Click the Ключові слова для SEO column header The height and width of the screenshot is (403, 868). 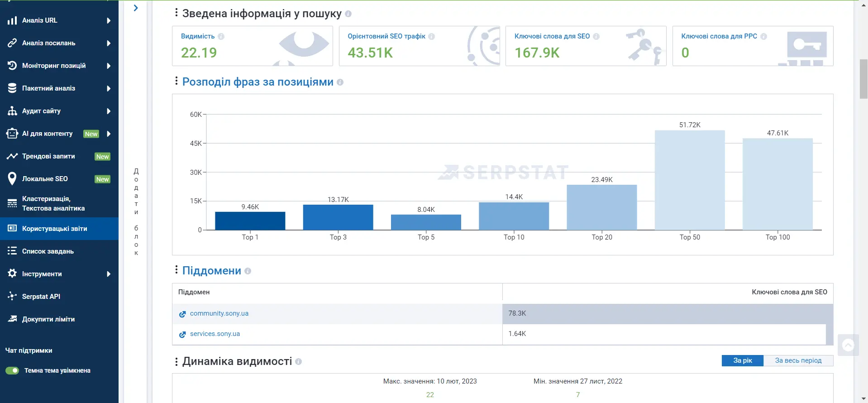[789, 292]
